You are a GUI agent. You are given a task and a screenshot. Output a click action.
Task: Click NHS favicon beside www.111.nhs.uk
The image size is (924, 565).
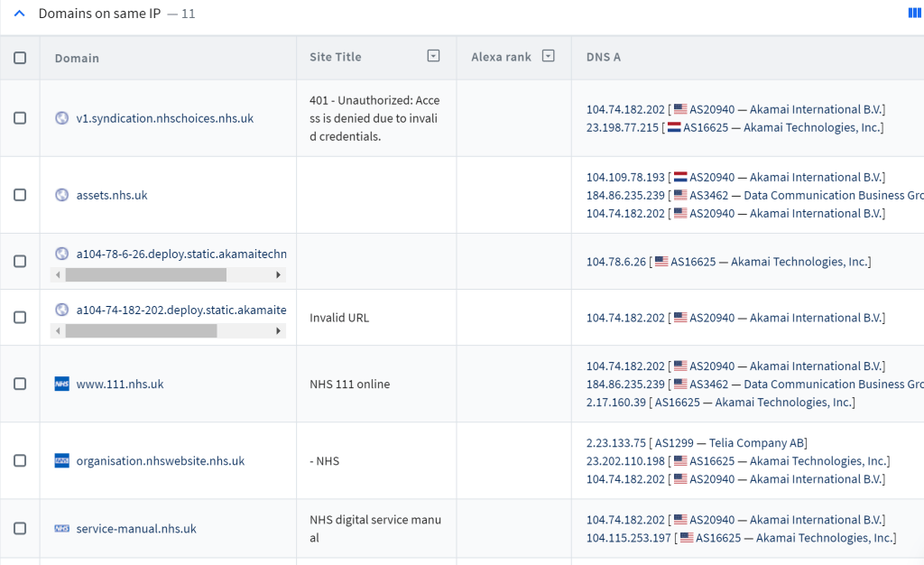click(61, 384)
